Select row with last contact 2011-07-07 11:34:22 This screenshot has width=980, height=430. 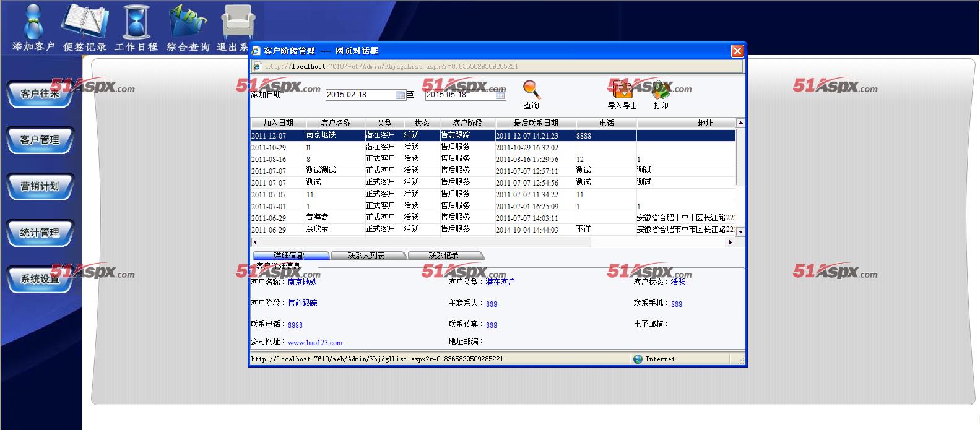tap(493, 194)
